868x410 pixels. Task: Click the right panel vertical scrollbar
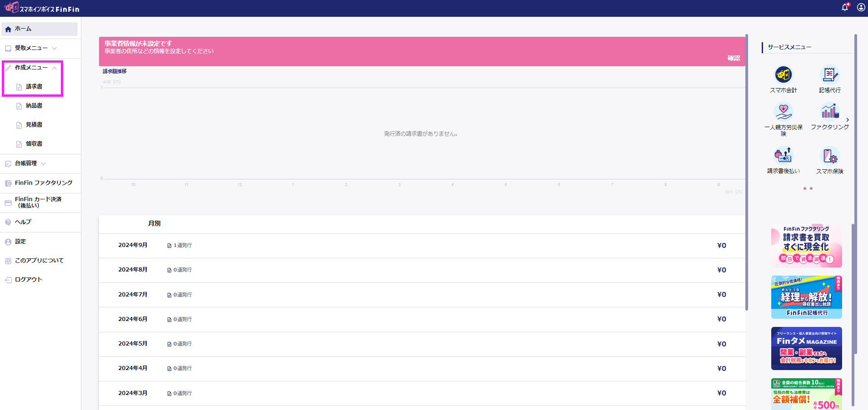(855, 194)
